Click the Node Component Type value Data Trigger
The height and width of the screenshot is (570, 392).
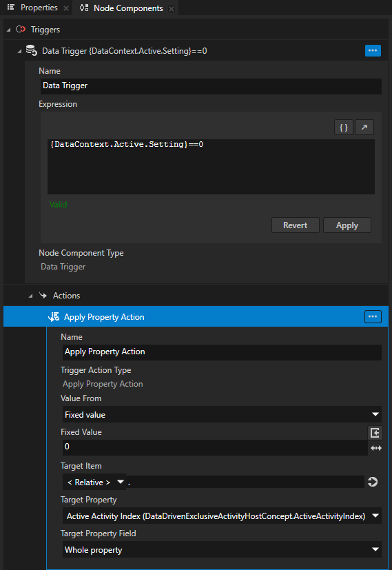[x=63, y=267]
